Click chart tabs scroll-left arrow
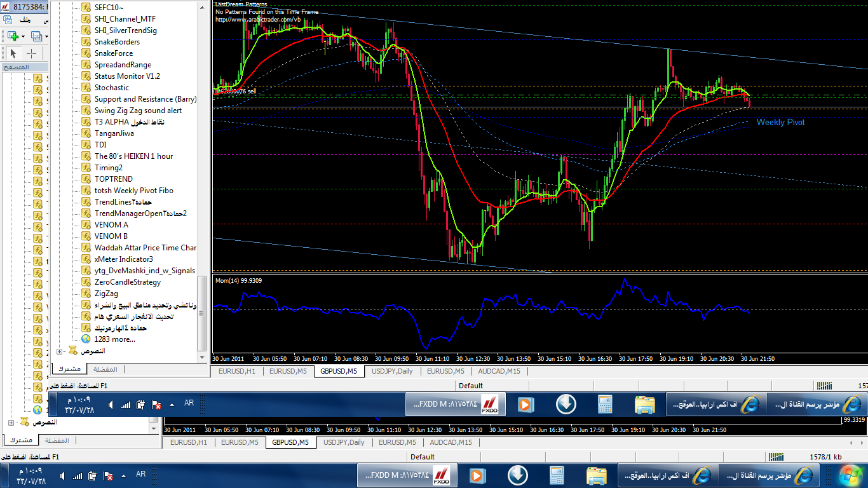Image resolution: width=868 pixels, height=488 pixels. coord(852,442)
